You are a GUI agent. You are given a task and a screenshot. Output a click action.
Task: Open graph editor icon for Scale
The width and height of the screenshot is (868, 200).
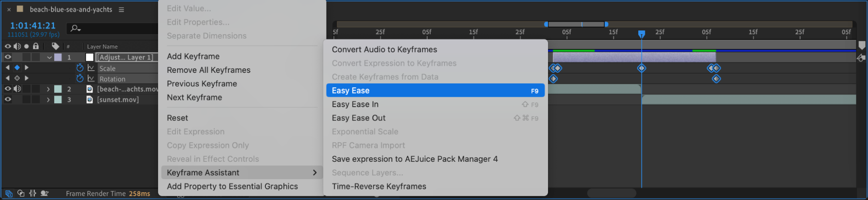[91, 68]
